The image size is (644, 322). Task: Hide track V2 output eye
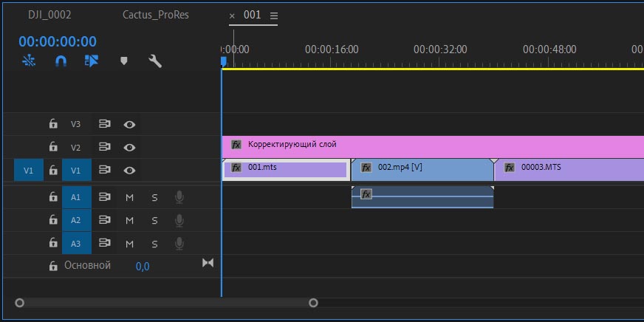pos(129,148)
